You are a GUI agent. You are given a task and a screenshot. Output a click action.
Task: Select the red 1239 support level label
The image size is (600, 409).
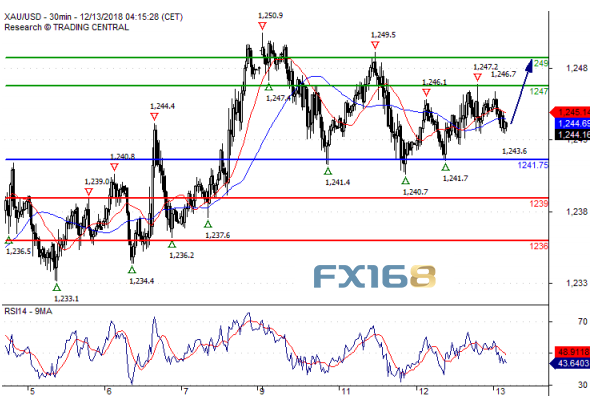click(538, 203)
